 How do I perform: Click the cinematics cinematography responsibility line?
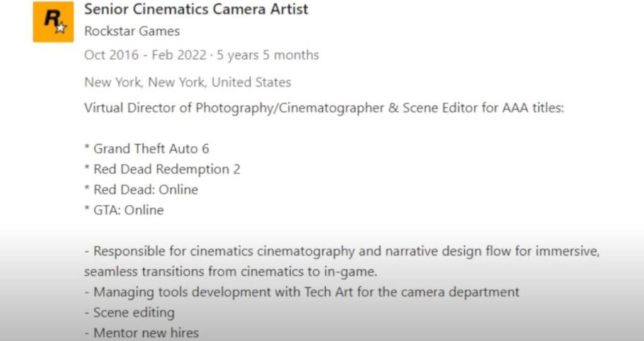[x=342, y=251]
